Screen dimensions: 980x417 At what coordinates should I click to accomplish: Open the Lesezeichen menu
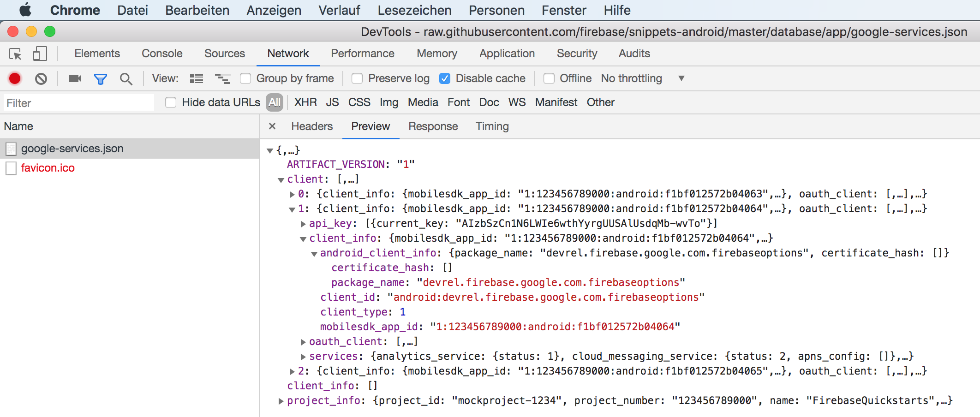click(x=414, y=10)
